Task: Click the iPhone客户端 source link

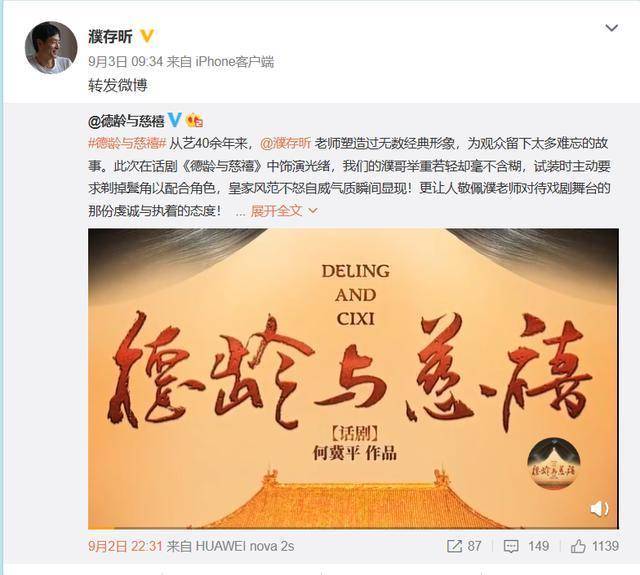Action: pos(235,62)
